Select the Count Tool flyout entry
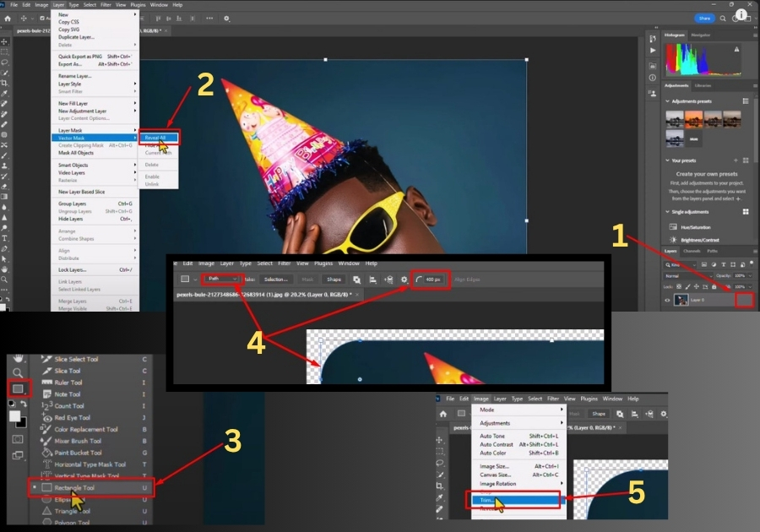 click(91, 406)
